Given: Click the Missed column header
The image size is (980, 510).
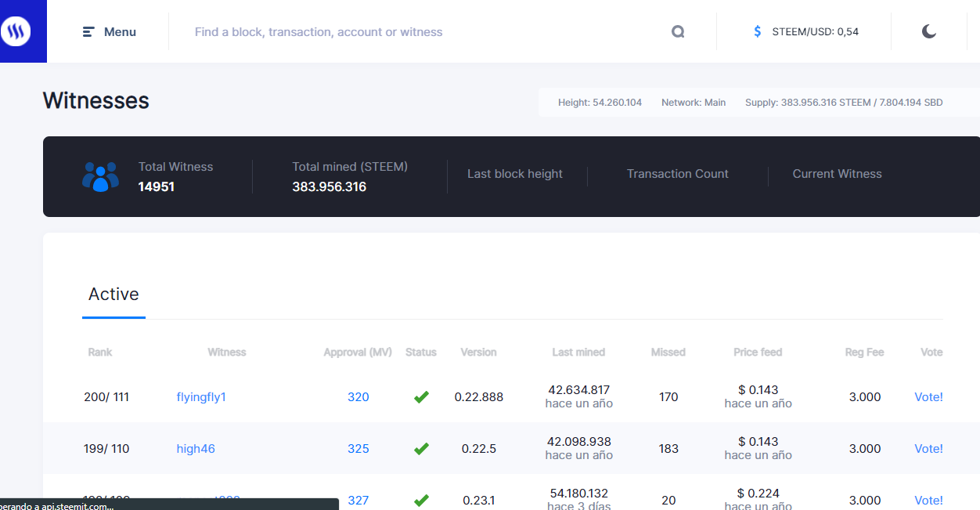Looking at the screenshot, I should (x=668, y=353).
